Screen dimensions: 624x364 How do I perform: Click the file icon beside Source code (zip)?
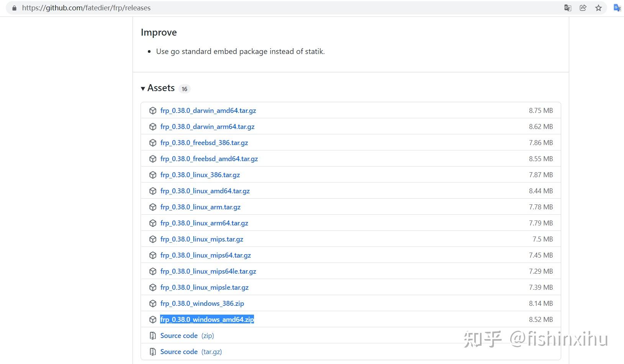(152, 335)
